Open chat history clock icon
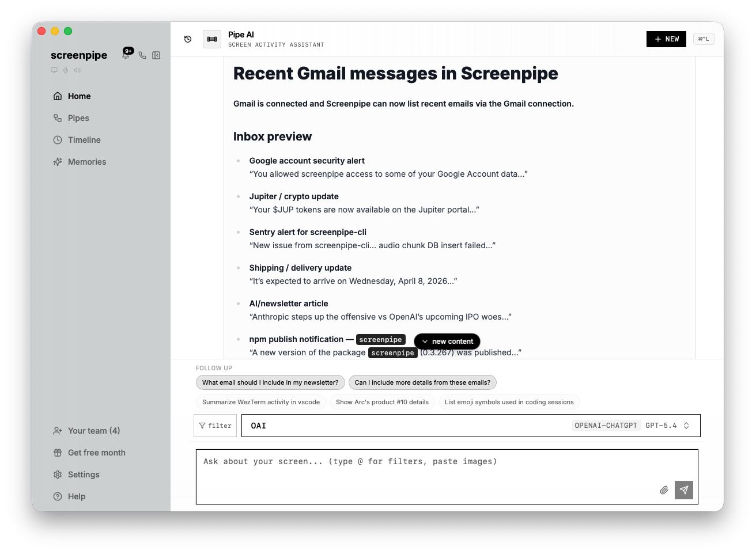This screenshot has width=756, height=554. 188,39
